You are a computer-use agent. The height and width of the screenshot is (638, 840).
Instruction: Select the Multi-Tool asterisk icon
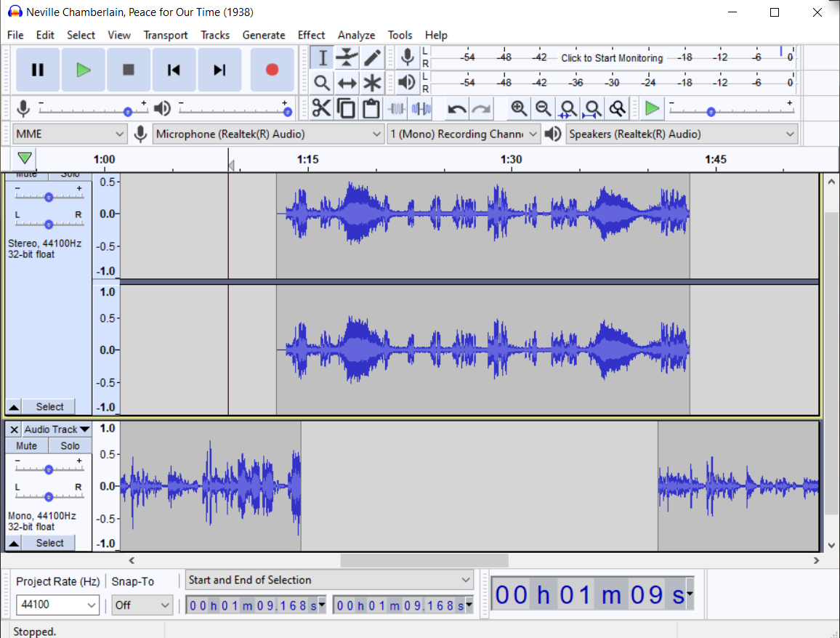tap(372, 83)
